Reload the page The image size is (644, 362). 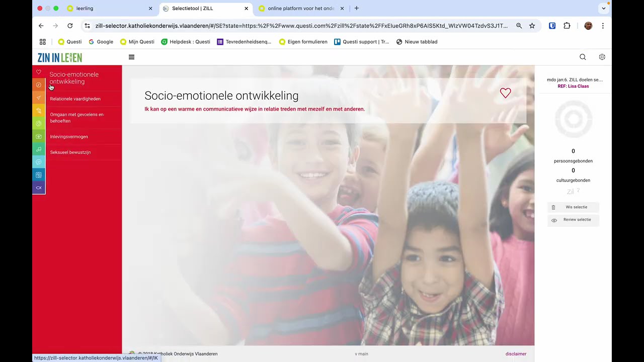70,26
